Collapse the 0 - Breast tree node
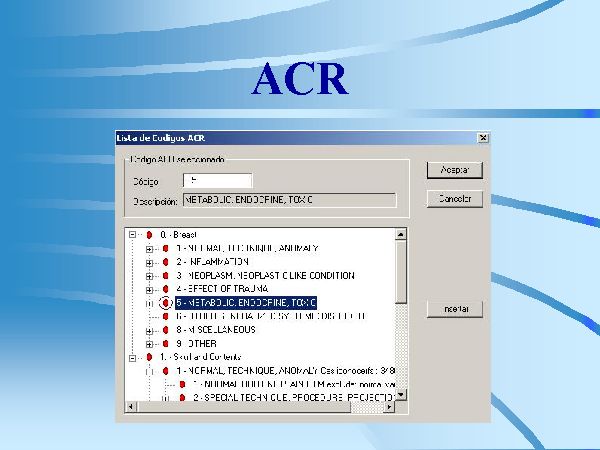 (x=133, y=234)
